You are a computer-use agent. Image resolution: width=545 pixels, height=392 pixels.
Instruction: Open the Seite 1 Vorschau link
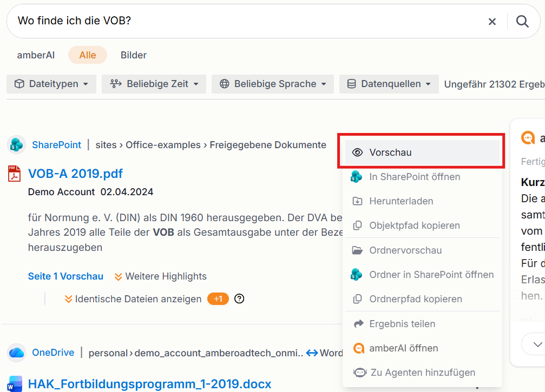[x=65, y=276]
